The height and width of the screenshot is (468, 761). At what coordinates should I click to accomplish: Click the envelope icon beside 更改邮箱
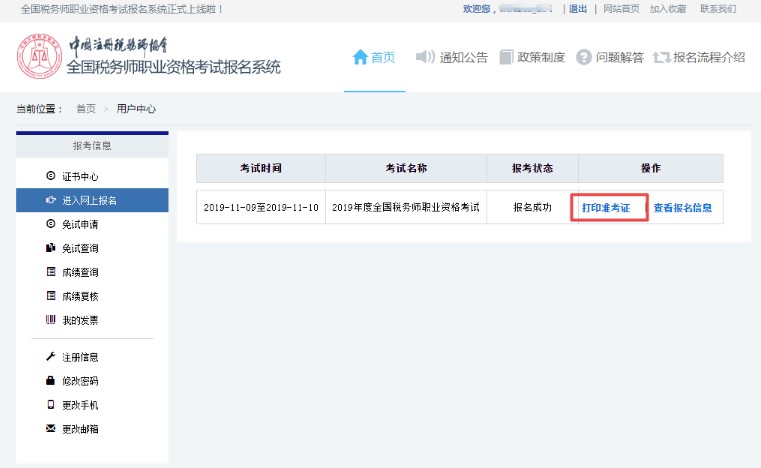(51, 429)
